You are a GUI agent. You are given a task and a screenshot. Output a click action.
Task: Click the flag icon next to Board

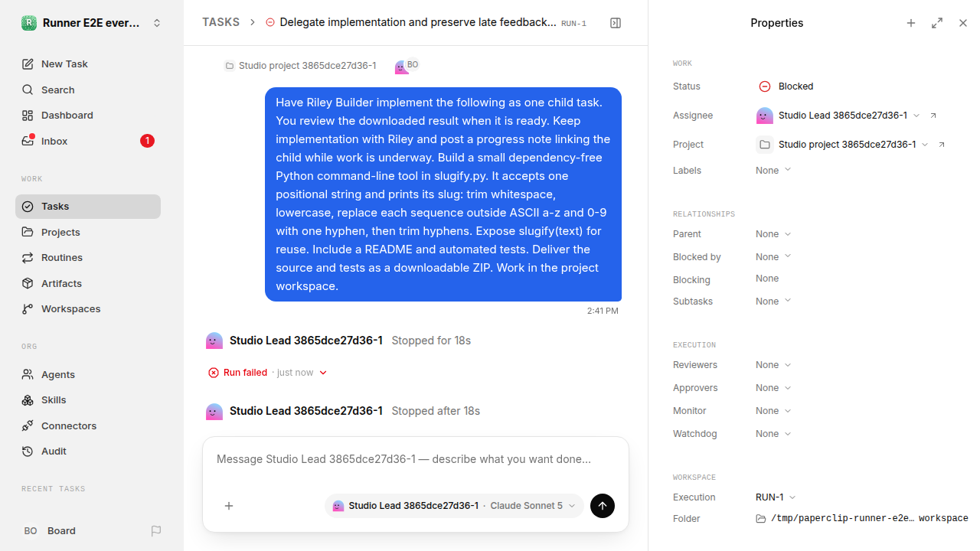(x=156, y=530)
